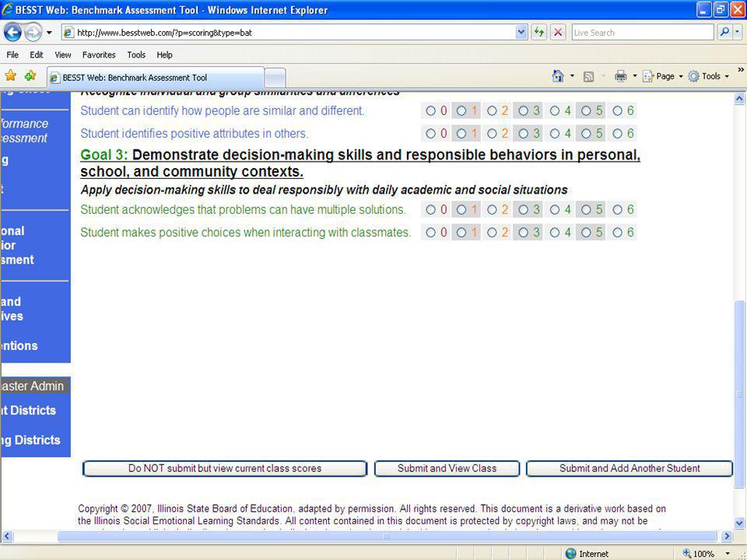Click horizontal scrollbar left arrow
The width and height of the screenshot is (747, 560).
[x=7, y=536]
